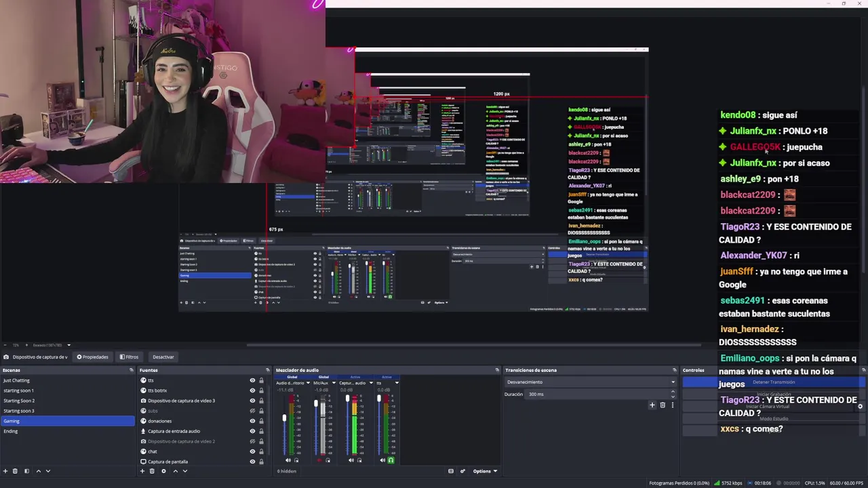Remove transition with trash icon

pyautogui.click(x=663, y=405)
